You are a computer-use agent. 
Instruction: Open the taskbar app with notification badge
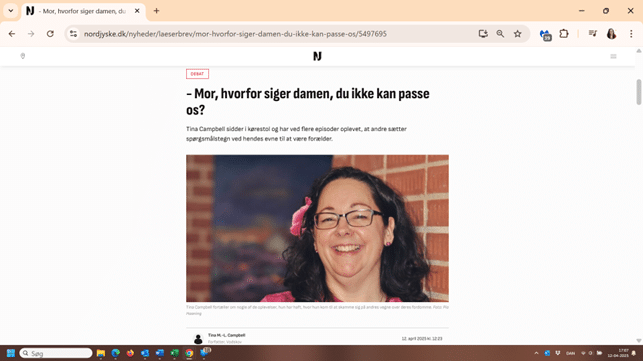(x=204, y=352)
